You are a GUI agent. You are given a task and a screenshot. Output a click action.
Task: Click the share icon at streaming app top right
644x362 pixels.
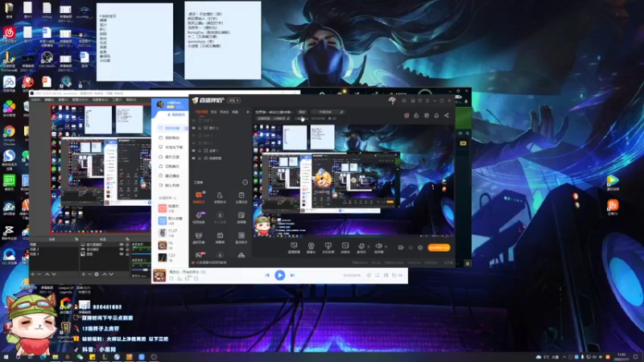coord(447,115)
